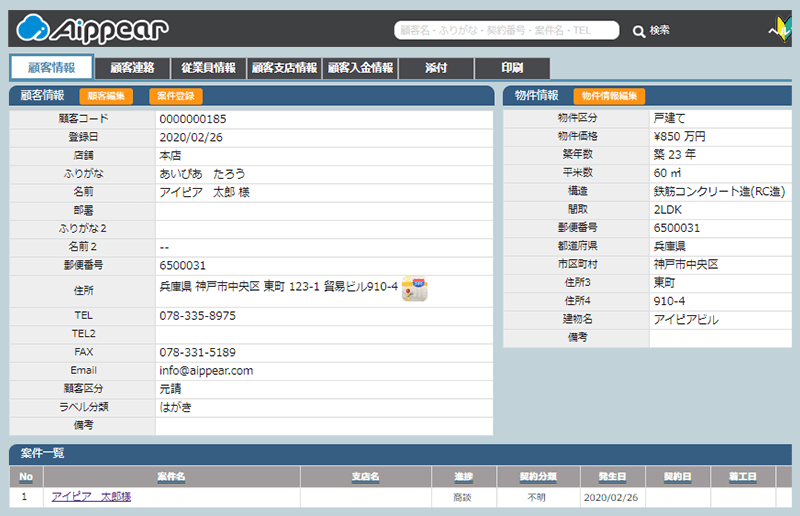Open the 従業員情報 tab
Screen dimensions: 800x516
208,68
